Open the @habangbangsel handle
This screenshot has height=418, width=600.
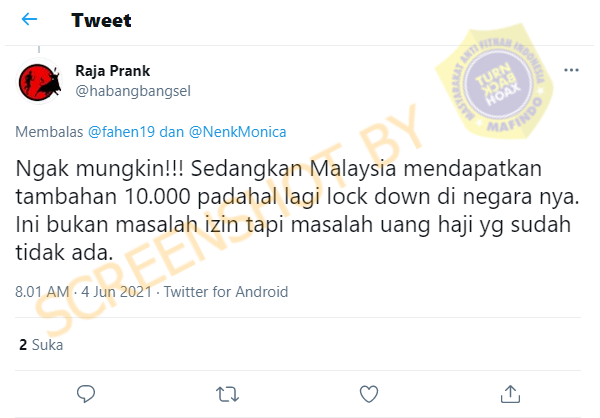coord(133,91)
